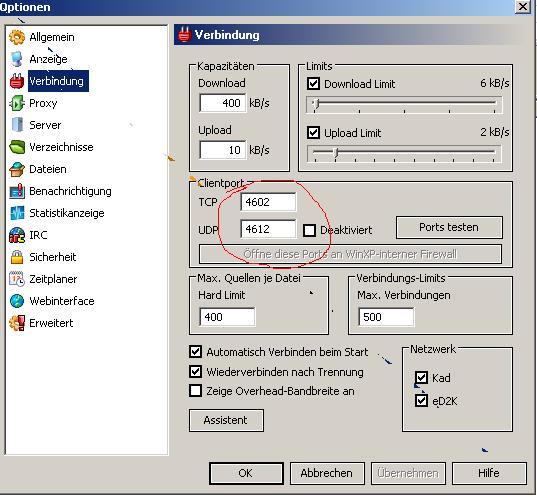Uncheck the Kad network checkbox

pos(421,378)
